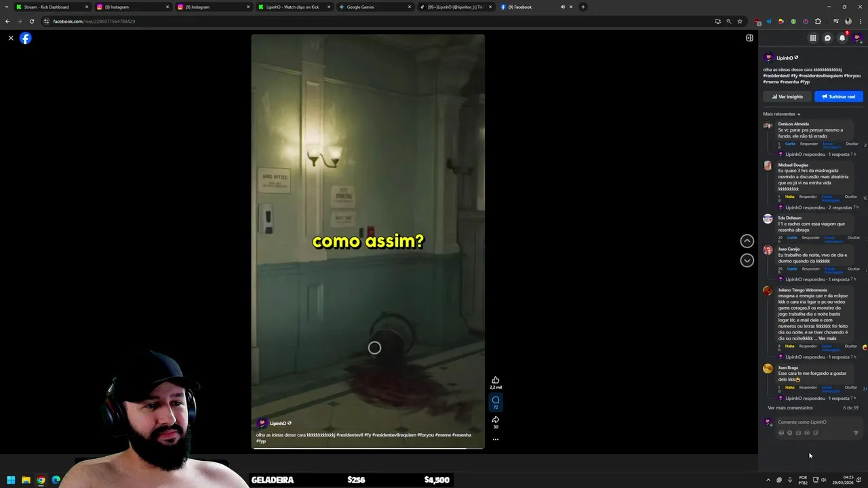This screenshot has height=488, width=868.
Task: Open Messenger icon in top bar
Action: (827, 38)
